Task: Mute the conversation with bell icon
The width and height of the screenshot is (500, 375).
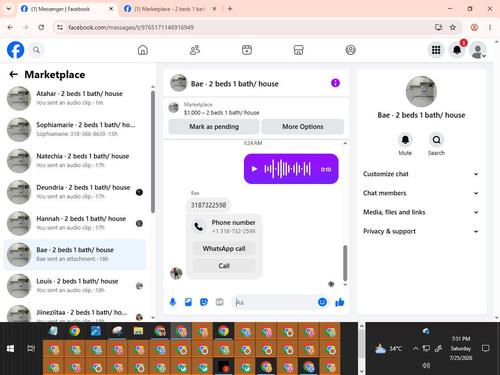Action: coord(405,140)
